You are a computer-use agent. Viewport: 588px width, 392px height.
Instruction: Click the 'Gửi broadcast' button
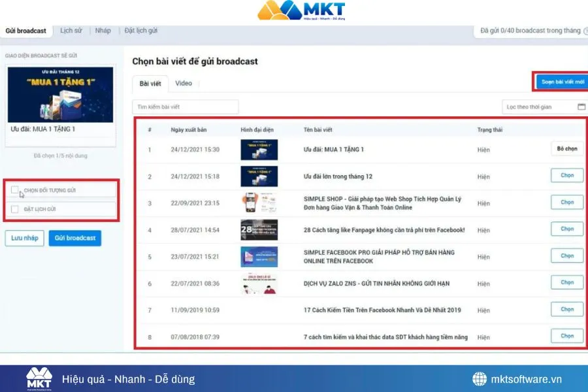point(74,238)
